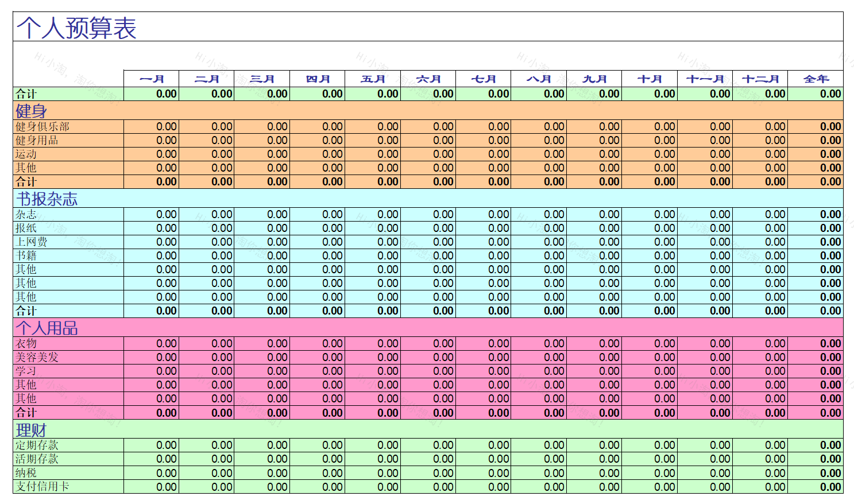
Task: Select the 五月 column header
Action: pos(373,79)
